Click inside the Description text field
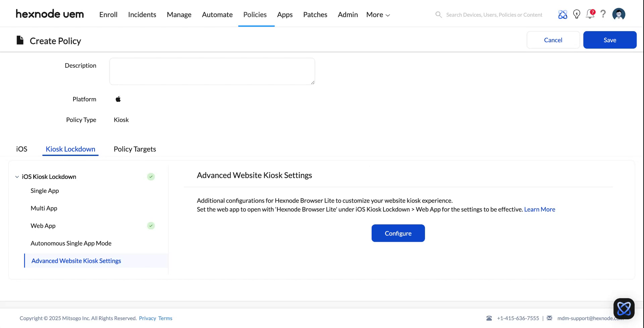The image size is (644, 328). [x=212, y=71]
